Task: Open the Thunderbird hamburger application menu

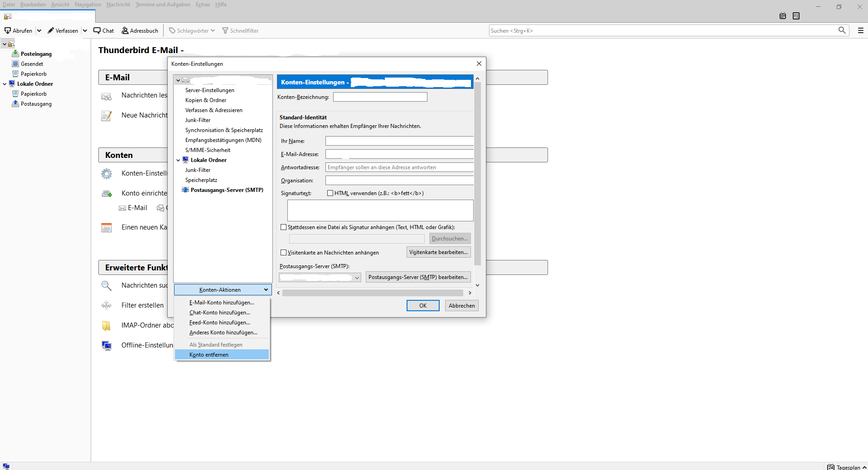Action: click(861, 30)
